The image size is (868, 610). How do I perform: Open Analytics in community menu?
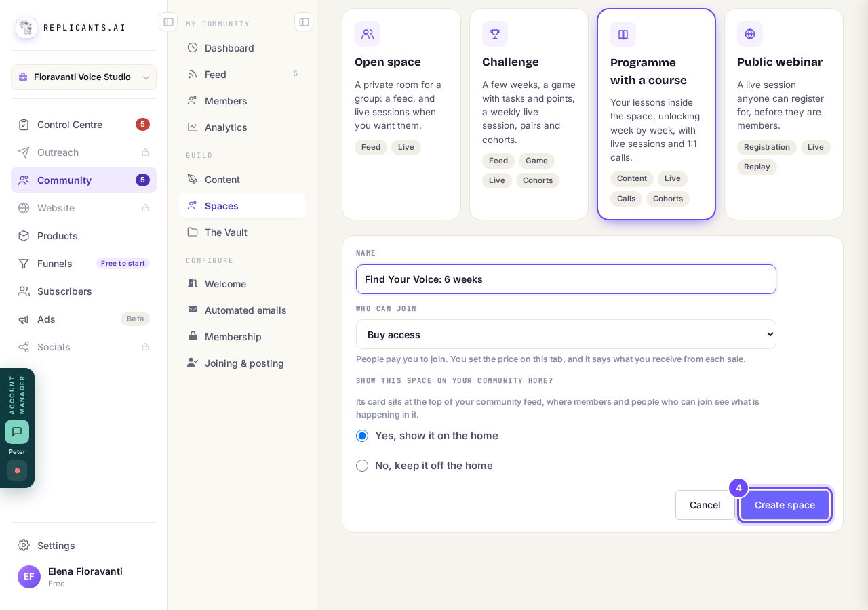pos(242,127)
